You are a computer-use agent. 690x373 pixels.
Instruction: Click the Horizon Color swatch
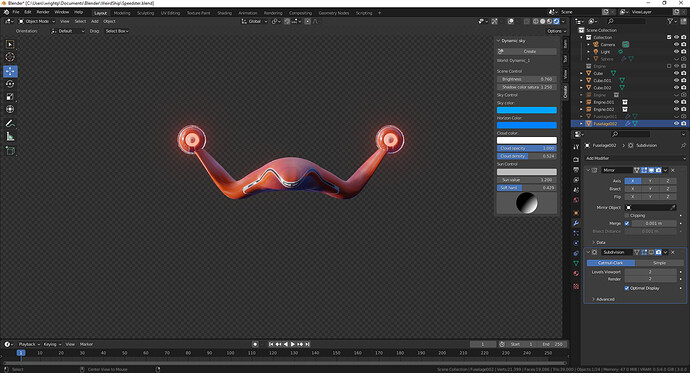point(527,125)
